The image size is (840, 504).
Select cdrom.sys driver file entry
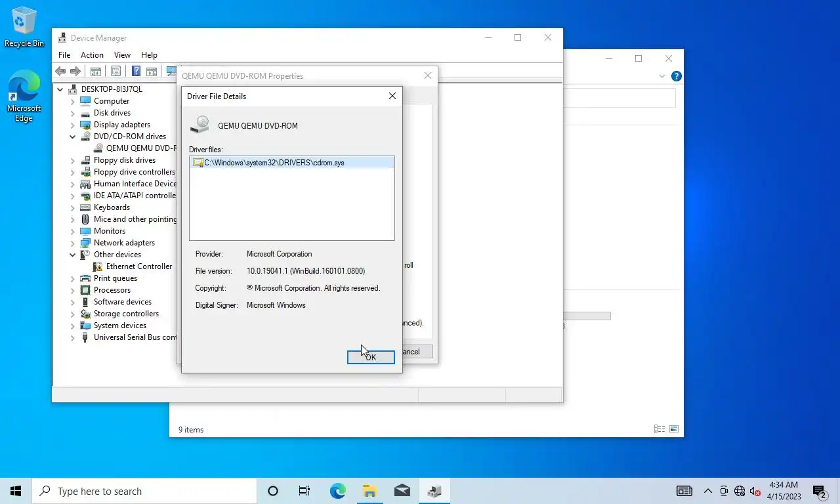(x=292, y=163)
